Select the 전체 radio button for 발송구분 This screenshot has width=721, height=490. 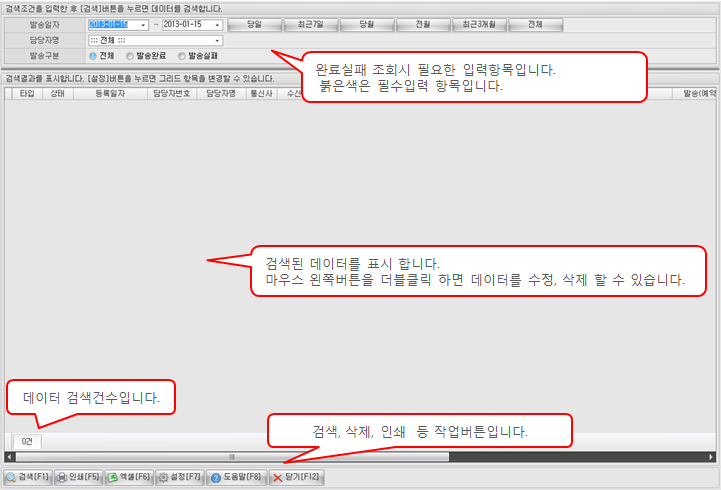pyautogui.click(x=93, y=56)
